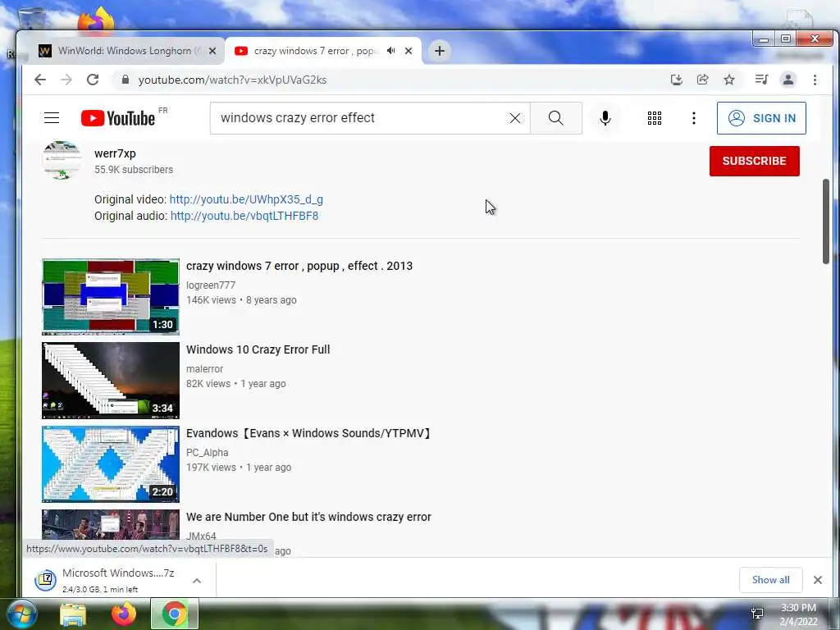Click the SIGN IN button
840x630 pixels.
tap(761, 118)
